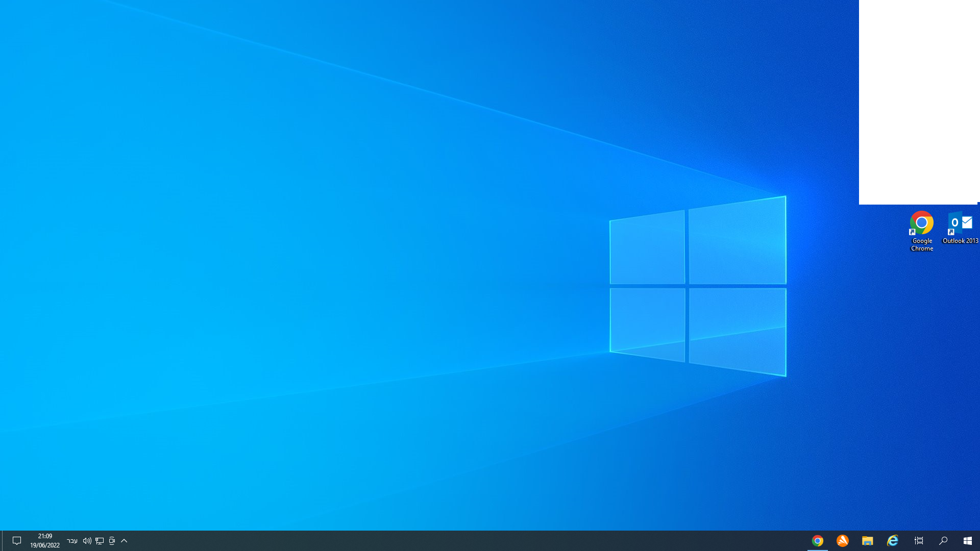Click the Meet Now camera tray icon
This screenshot has width=980, height=551.
[112, 541]
